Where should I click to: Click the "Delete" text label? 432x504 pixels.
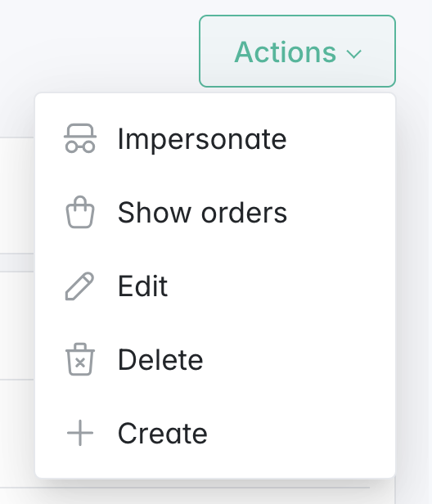pyautogui.click(x=160, y=359)
